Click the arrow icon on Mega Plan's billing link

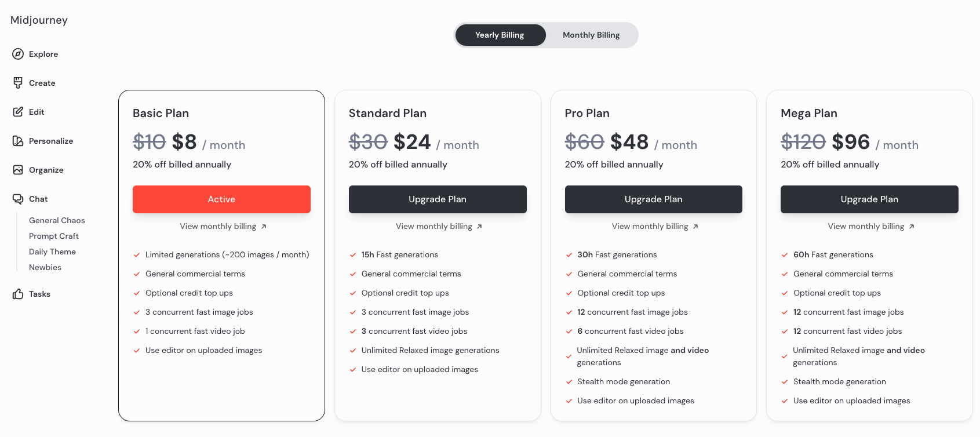tap(911, 226)
